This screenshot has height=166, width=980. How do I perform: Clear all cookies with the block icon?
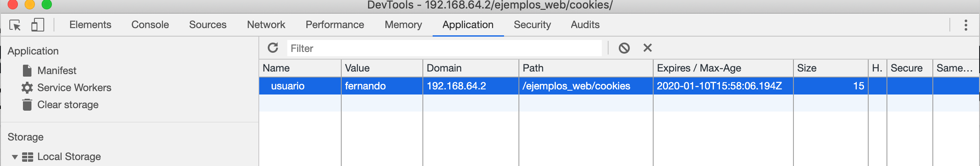coord(624,48)
